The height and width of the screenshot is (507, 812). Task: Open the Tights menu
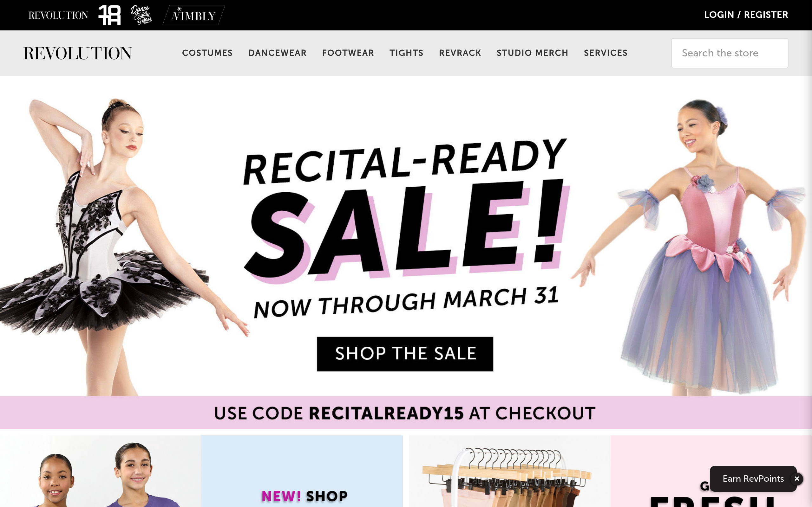406,53
